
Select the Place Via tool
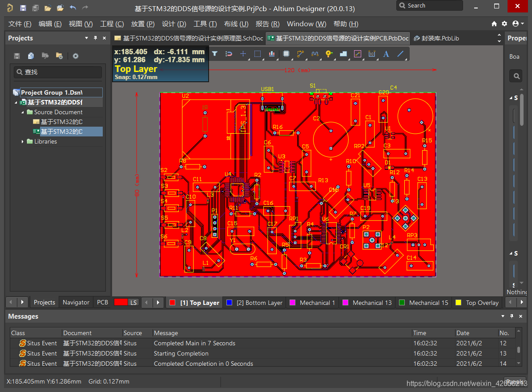point(329,54)
